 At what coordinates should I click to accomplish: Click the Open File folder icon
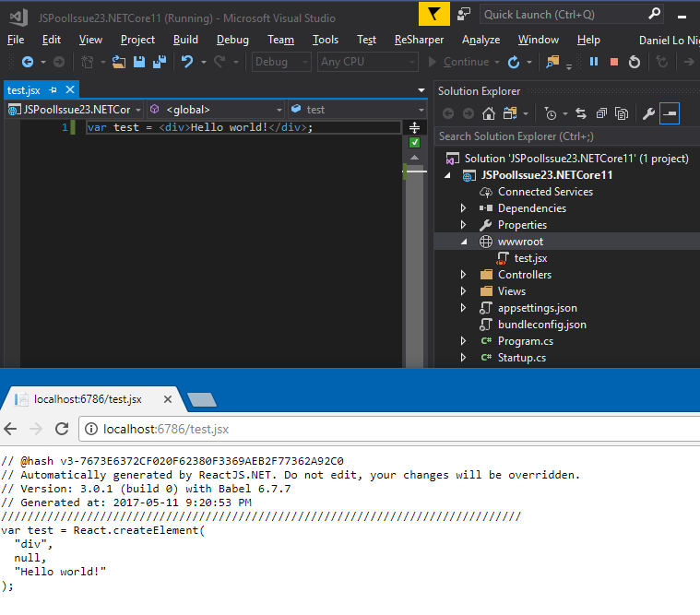(x=119, y=62)
